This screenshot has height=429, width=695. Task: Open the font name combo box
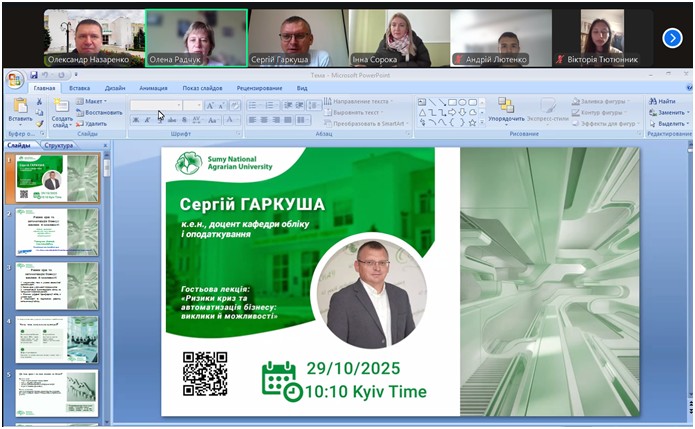click(156, 105)
